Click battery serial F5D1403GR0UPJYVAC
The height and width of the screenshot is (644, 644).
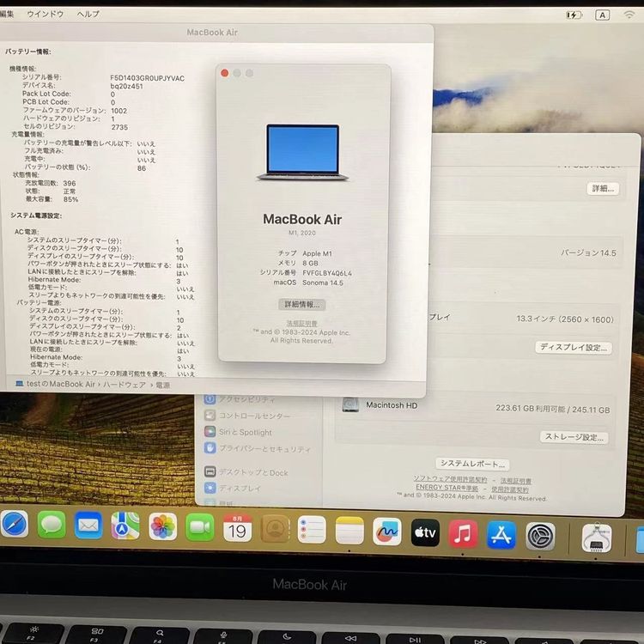(x=147, y=78)
